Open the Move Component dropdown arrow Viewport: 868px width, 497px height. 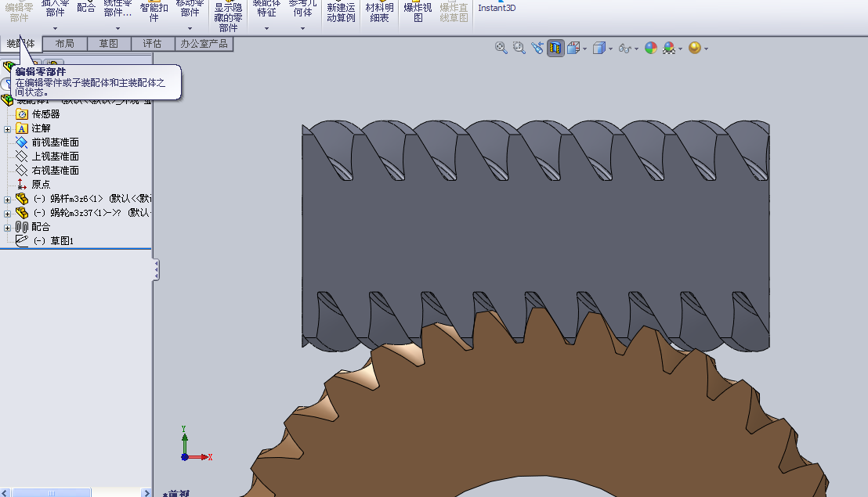click(190, 28)
